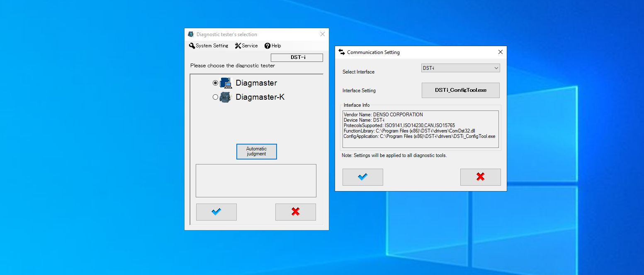644x275 pixels.
Task: Click the back arrow icon on Communication Setting title bar
Action: point(342,52)
